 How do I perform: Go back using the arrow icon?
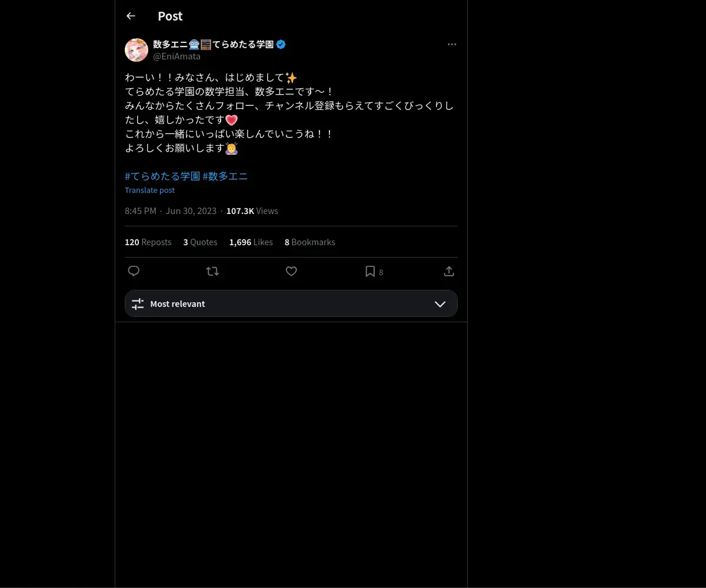pyautogui.click(x=131, y=16)
